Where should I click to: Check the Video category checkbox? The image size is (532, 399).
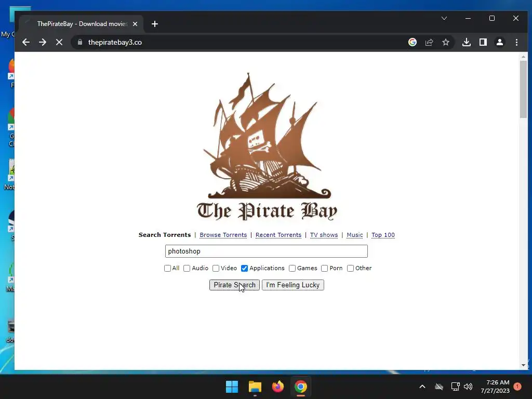(x=216, y=269)
